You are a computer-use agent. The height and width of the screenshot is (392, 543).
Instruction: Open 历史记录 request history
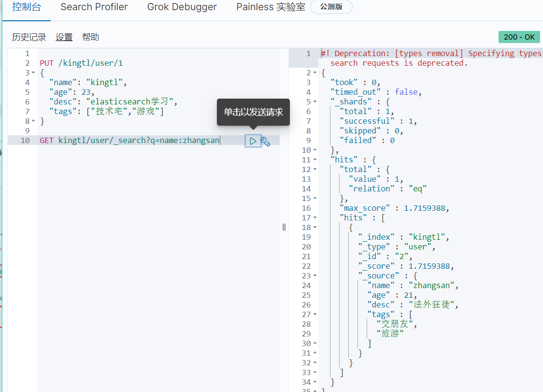[x=29, y=37]
